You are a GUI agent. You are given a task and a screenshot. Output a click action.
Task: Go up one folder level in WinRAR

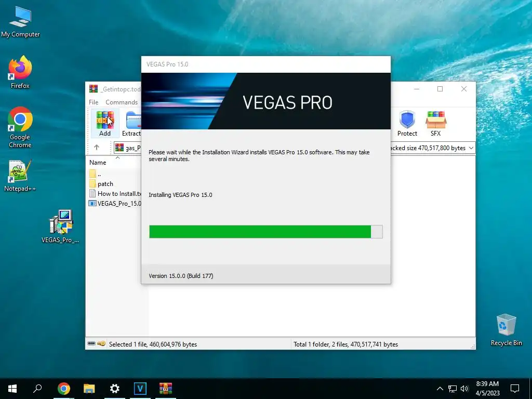pos(97,148)
